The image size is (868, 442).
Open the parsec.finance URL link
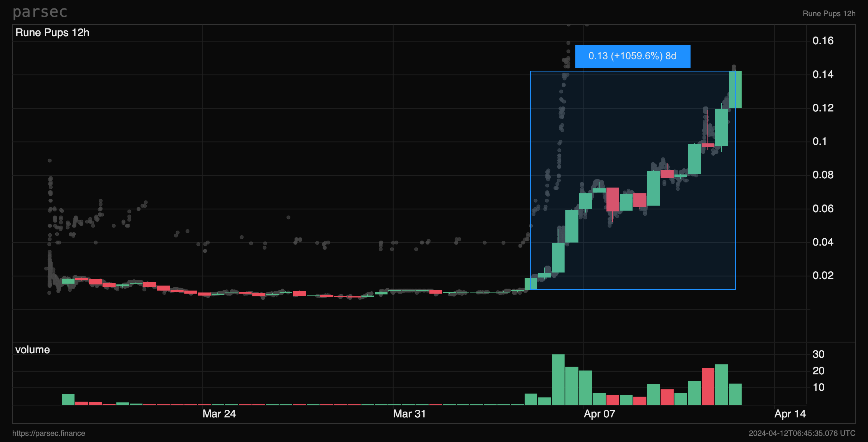tap(49, 433)
